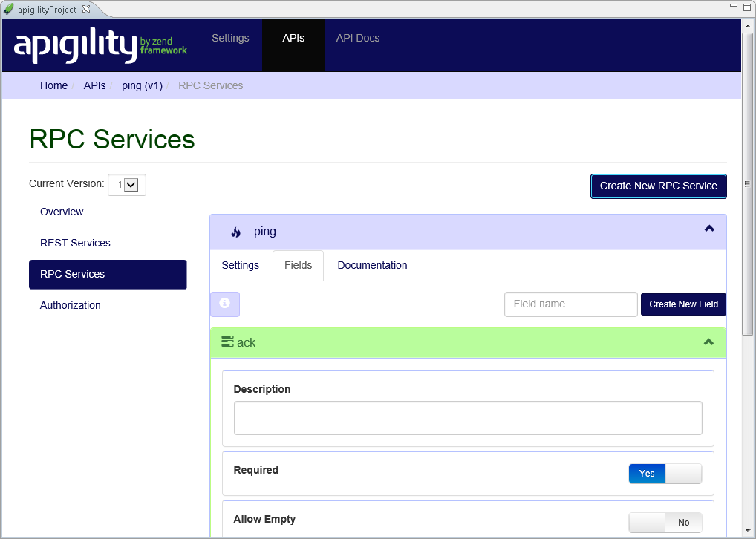Select RPC Services in the sidebar

108,274
